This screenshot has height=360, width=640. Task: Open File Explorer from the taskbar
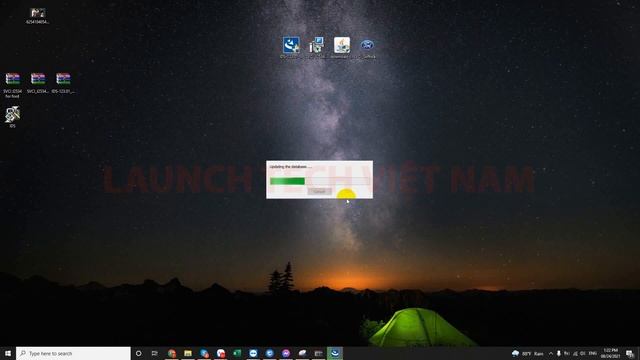click(x=188, y=353)
